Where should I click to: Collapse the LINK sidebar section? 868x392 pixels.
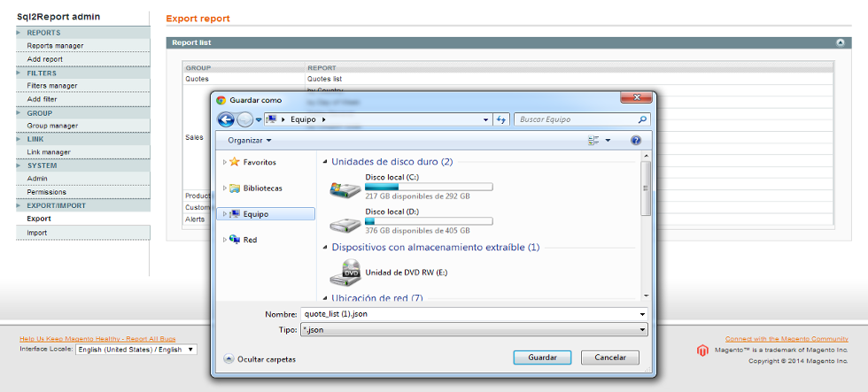(83, 139)
